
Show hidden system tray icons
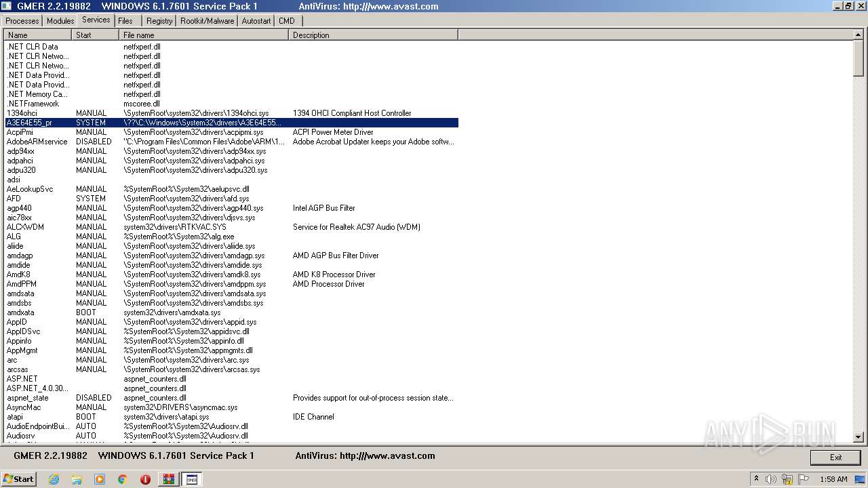click(x=756, y=479)
